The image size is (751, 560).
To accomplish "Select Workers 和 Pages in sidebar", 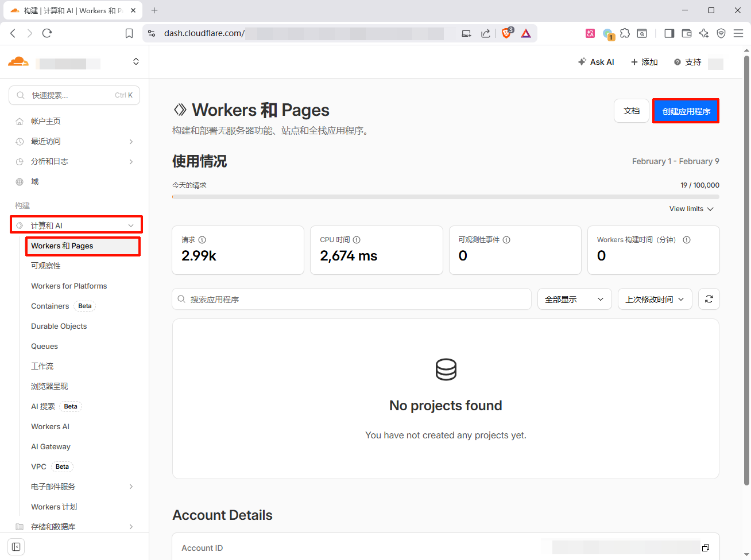I will point(83,246).
